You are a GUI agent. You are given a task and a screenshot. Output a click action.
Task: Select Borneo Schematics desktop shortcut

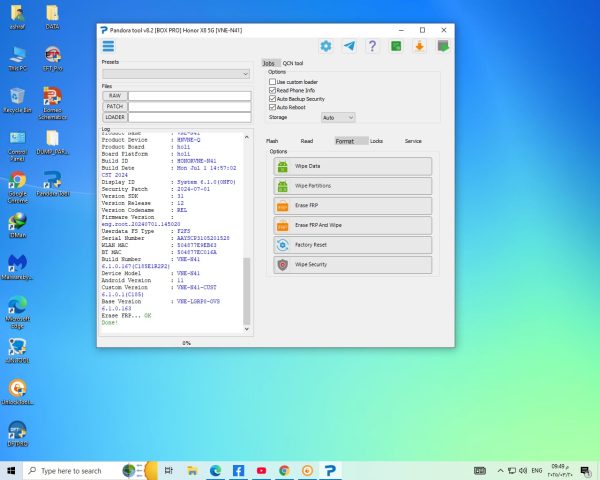pyautogui.click(x=52, y=103)
